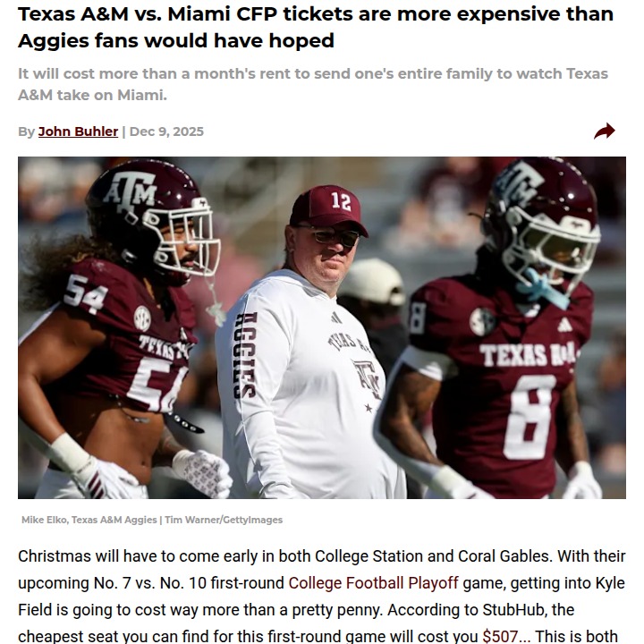Open John Buhler's author page
Viewport: 644px width, 644px height.
[78, 131]
